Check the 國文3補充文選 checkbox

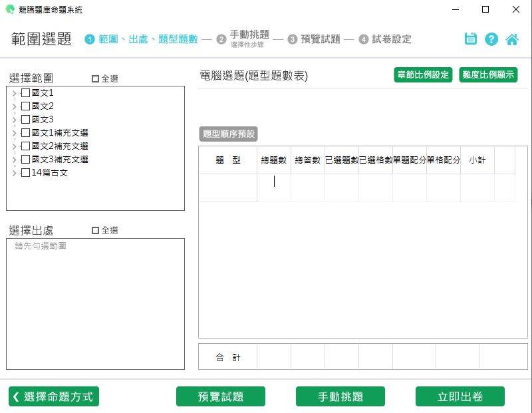(25, 159)
